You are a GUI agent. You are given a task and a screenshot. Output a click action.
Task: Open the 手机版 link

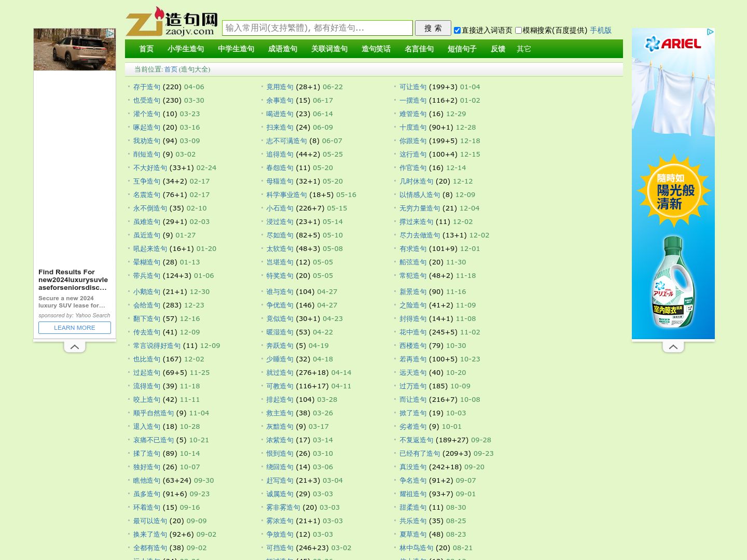click(x=601, y=30)
